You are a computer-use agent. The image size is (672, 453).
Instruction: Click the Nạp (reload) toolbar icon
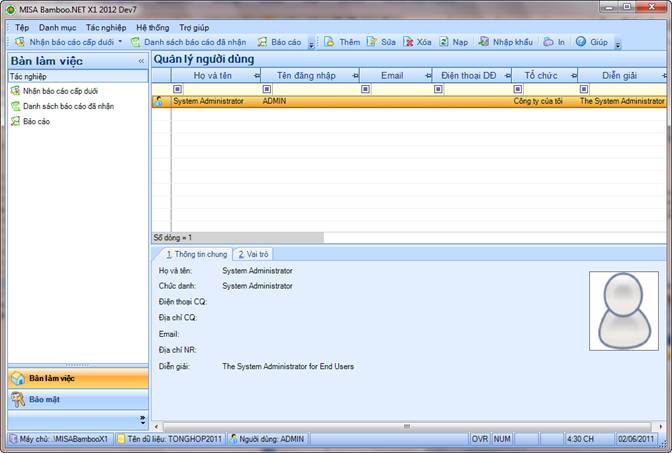click(x=444, y=42)
